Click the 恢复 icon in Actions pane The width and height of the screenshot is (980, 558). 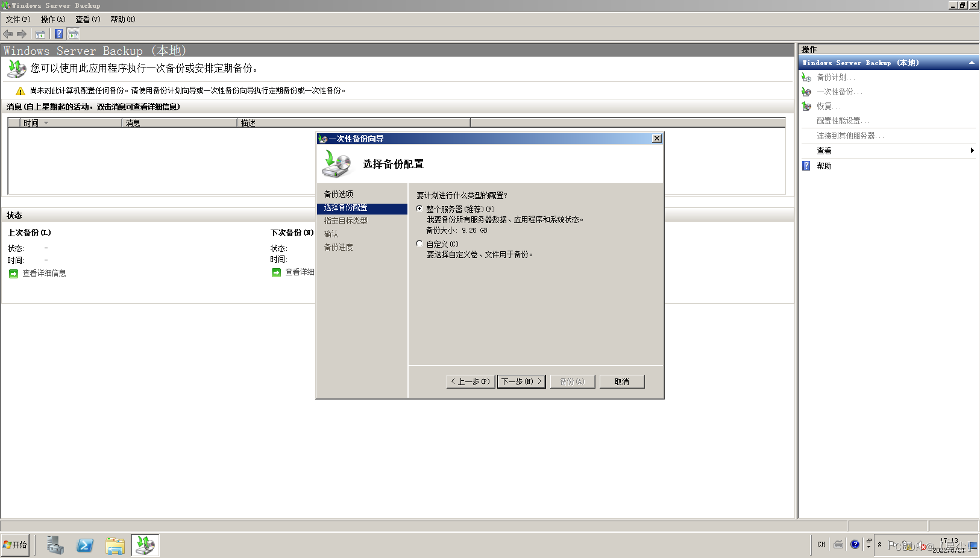[806, 106]
